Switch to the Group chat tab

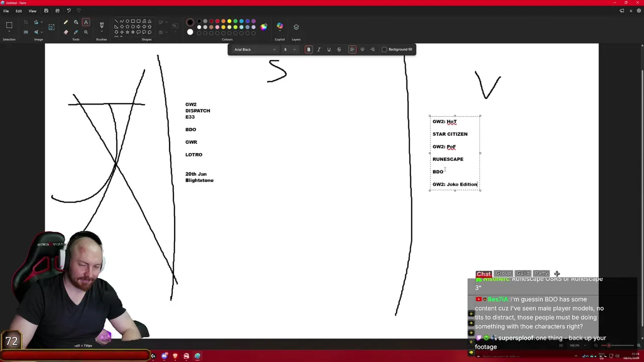503,274
